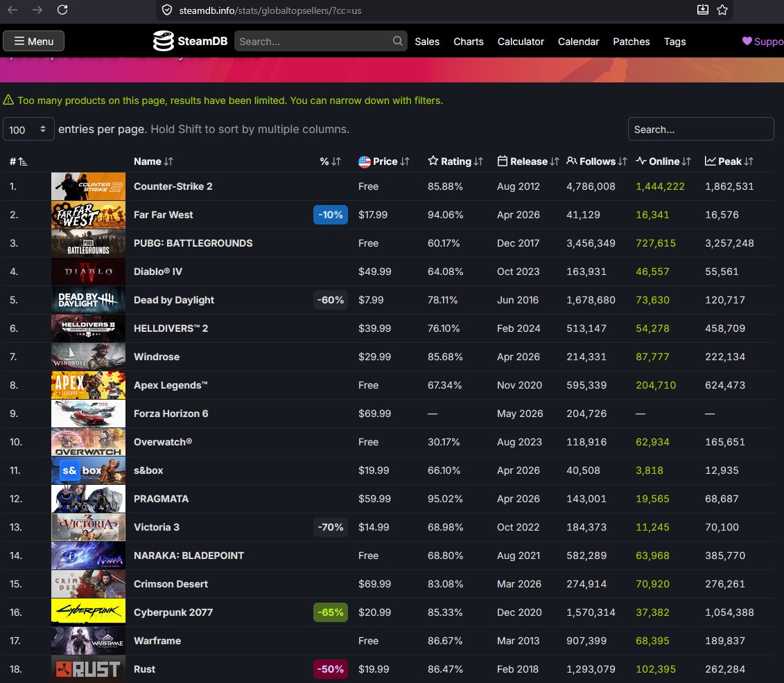Open the Rust thumbnail

pos(89,669)
